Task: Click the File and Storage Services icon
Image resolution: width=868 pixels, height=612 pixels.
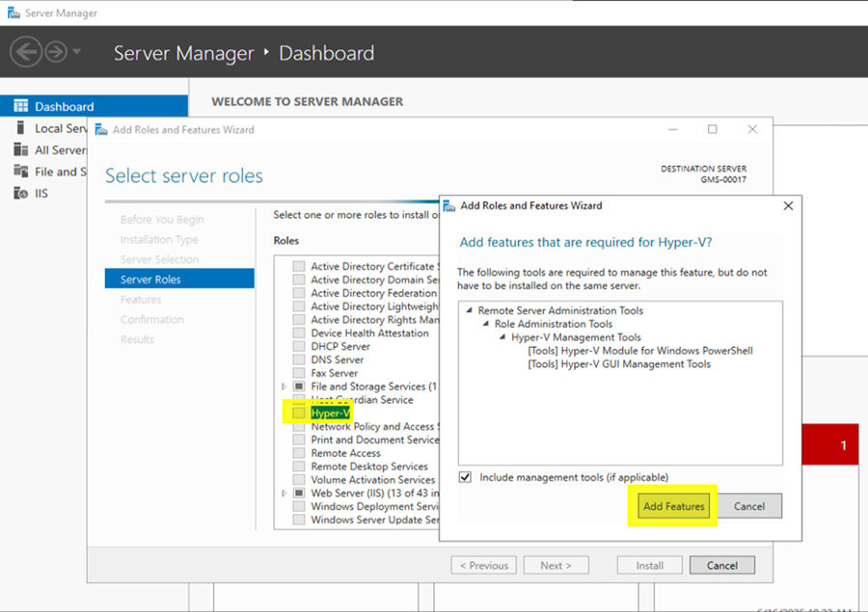Action: point(20,172)
